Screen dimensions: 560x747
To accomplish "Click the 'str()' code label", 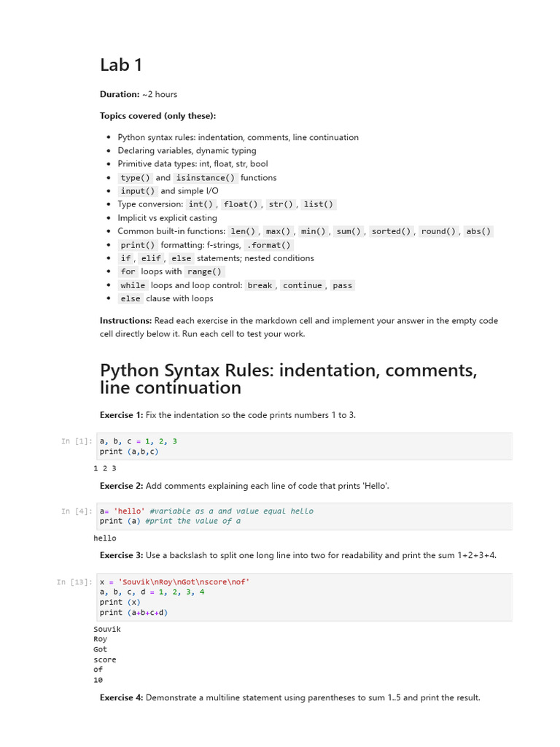I will click(281, 204).
